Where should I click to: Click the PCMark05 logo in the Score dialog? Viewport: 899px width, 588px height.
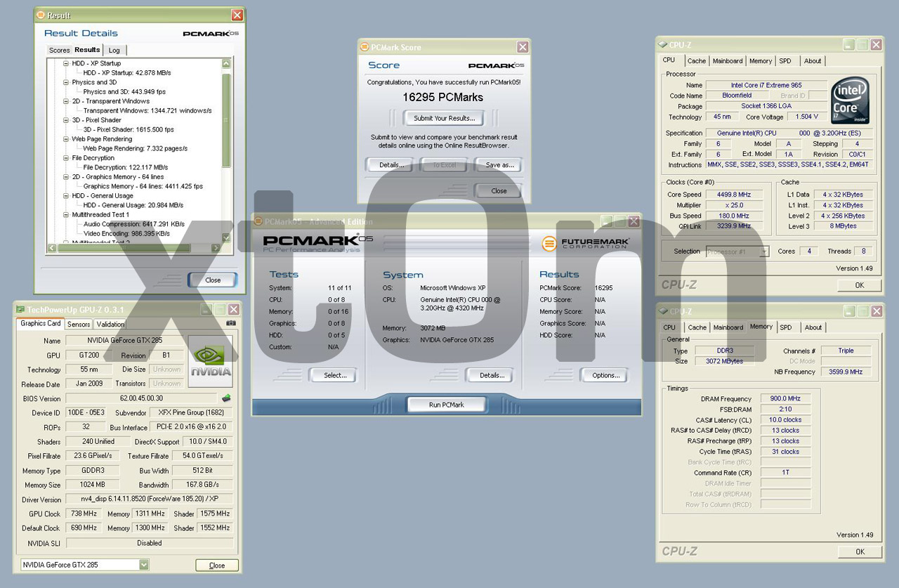pos(497,65)
